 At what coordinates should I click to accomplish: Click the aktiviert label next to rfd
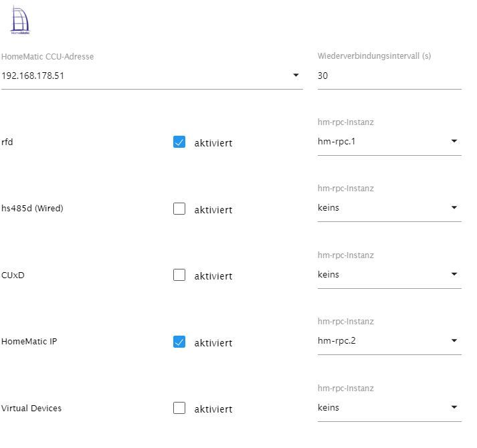click(x=213, y=143)
